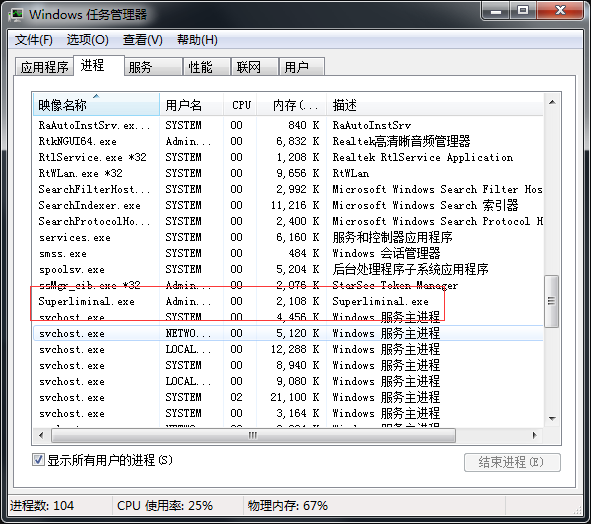Sort by 映像名称 column header
The width and height of the screenshot is (591, 524).
coord(96,104)
